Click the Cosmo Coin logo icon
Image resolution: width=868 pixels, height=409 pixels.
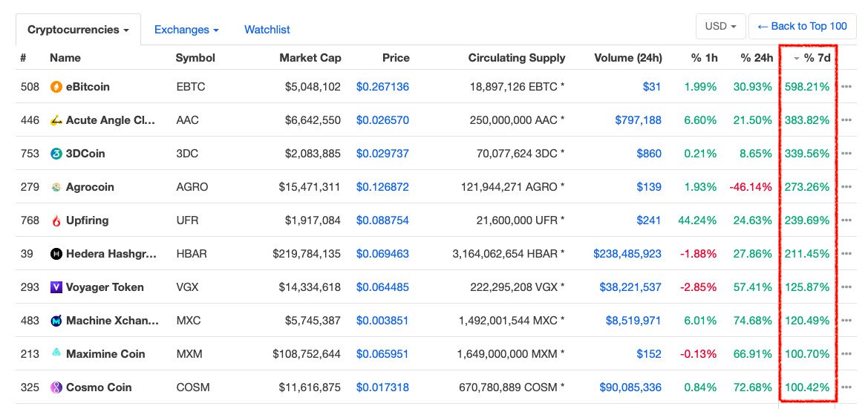56,387
